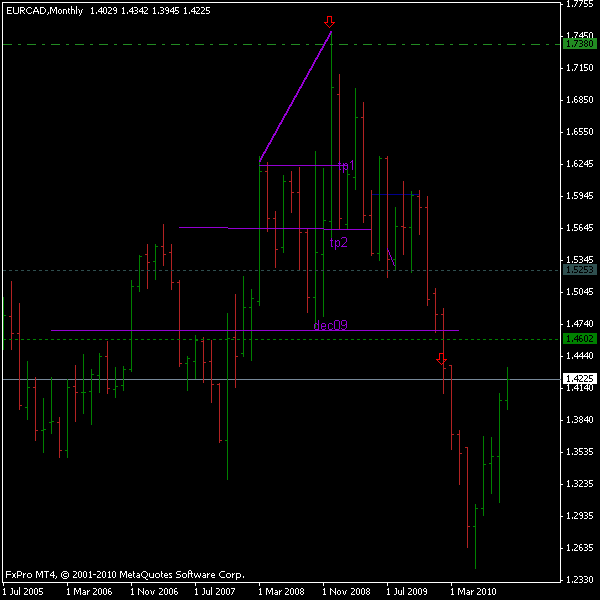The height and width of the screenshot is (600, 600).
Task: Select the tp2 text label
Action: (x=339, y=243)
